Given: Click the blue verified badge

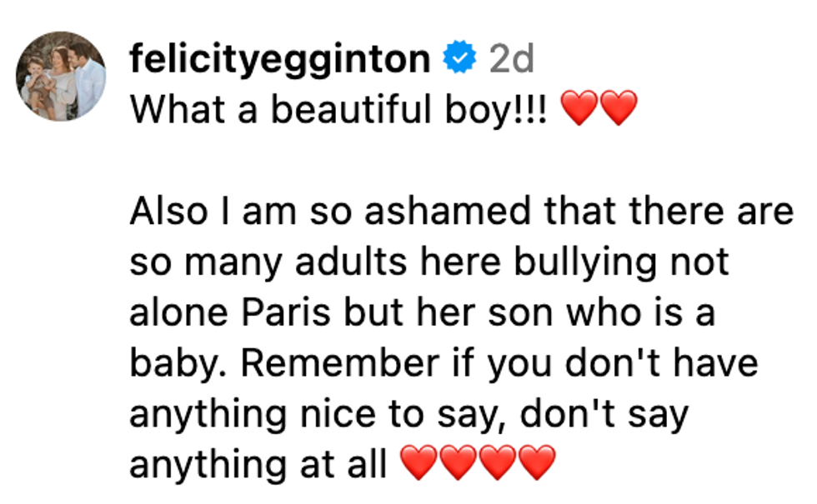Looking at the screenshot, I should coord(459,59).
